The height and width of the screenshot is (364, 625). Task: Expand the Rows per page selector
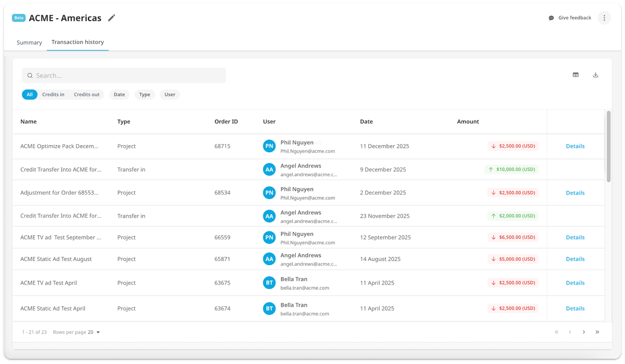tap(94, 332)
